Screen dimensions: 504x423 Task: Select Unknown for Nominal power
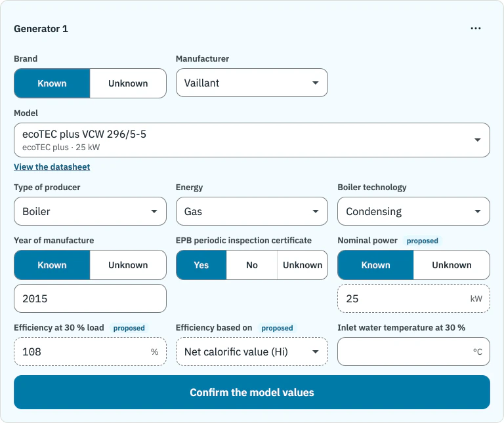[451, 265]
